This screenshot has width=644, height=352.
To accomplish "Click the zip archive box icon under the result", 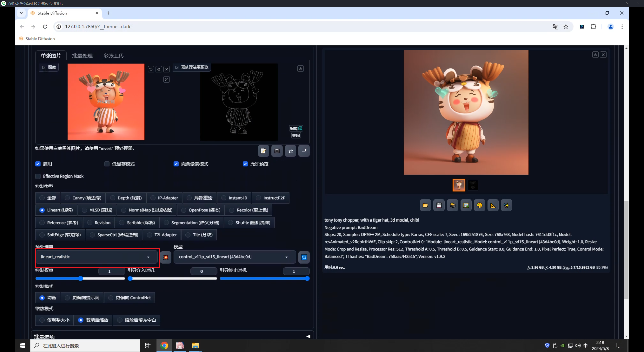I will coord(452,205).
